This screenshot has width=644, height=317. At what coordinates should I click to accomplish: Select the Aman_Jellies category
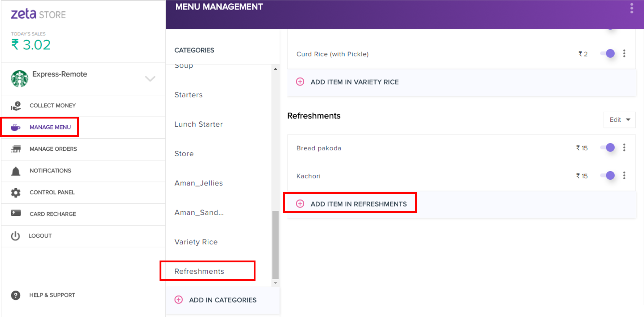(199, 183)
